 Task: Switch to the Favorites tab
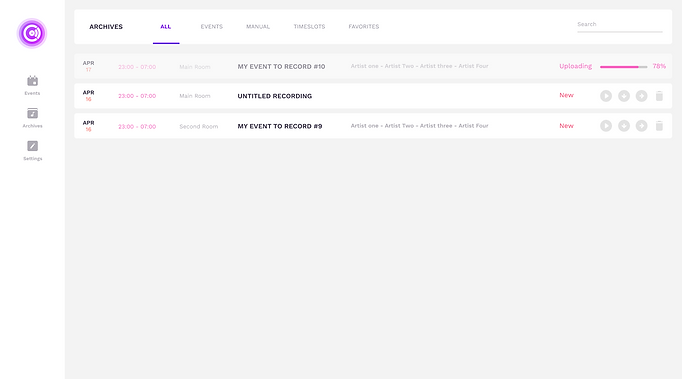(x=364, y=27)
